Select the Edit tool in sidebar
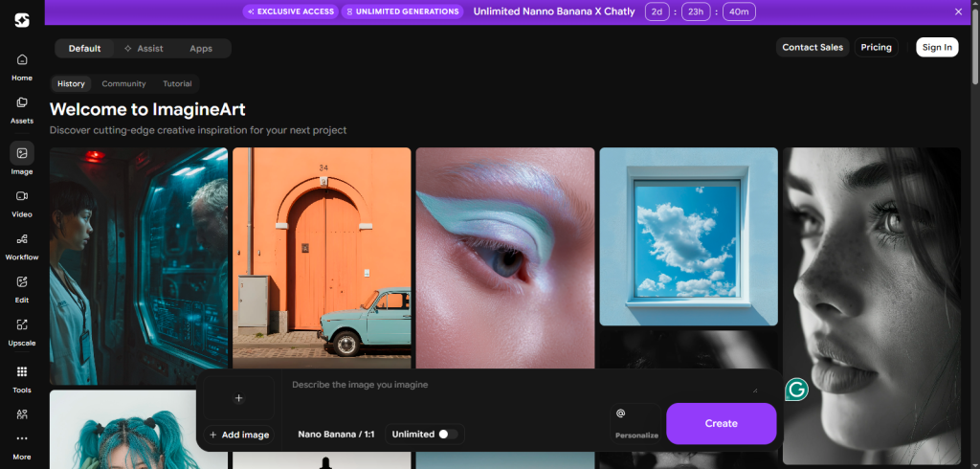This screenshot has width=980, height=469. pos(22,282)
